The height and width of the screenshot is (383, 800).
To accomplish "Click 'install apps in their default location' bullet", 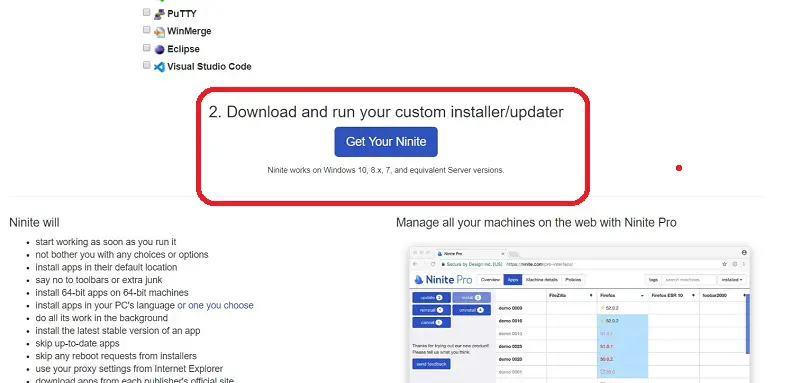I will (106, 267).
